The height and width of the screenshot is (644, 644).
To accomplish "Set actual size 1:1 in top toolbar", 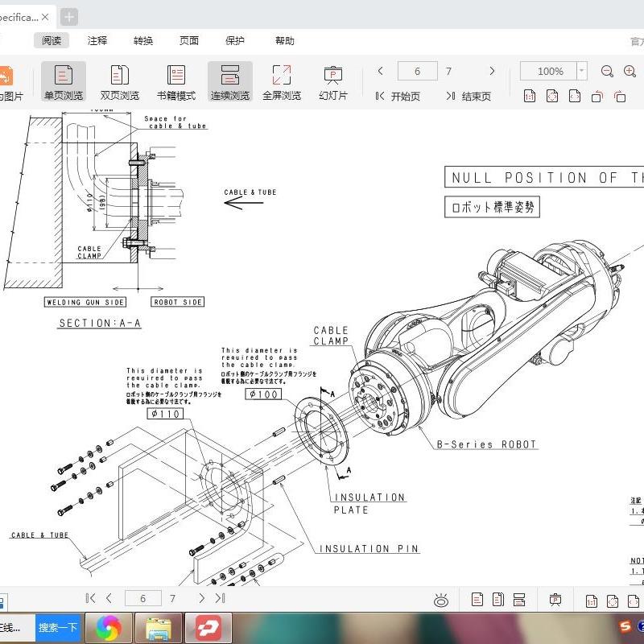I will pos(530,96).
